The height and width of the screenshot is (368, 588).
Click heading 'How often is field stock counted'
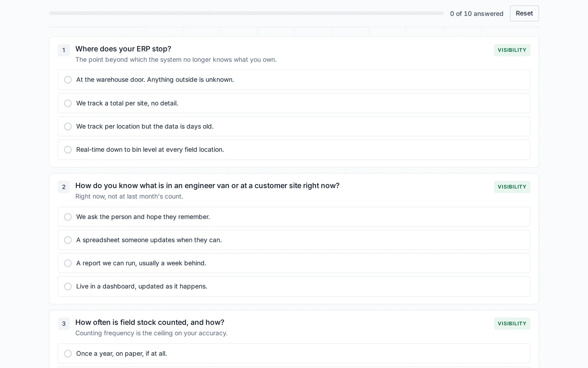pyautogui.click(x=150, y=322)
